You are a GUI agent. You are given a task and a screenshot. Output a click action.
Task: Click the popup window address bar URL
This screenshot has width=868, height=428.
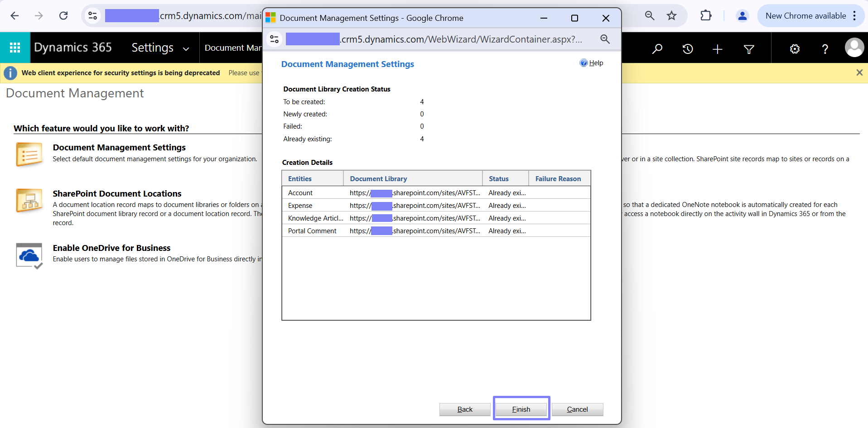click(x=434, y=39)
